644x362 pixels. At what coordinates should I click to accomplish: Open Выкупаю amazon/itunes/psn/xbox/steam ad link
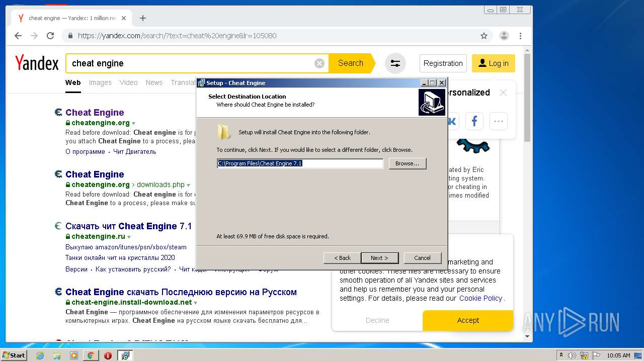point(126,247)
